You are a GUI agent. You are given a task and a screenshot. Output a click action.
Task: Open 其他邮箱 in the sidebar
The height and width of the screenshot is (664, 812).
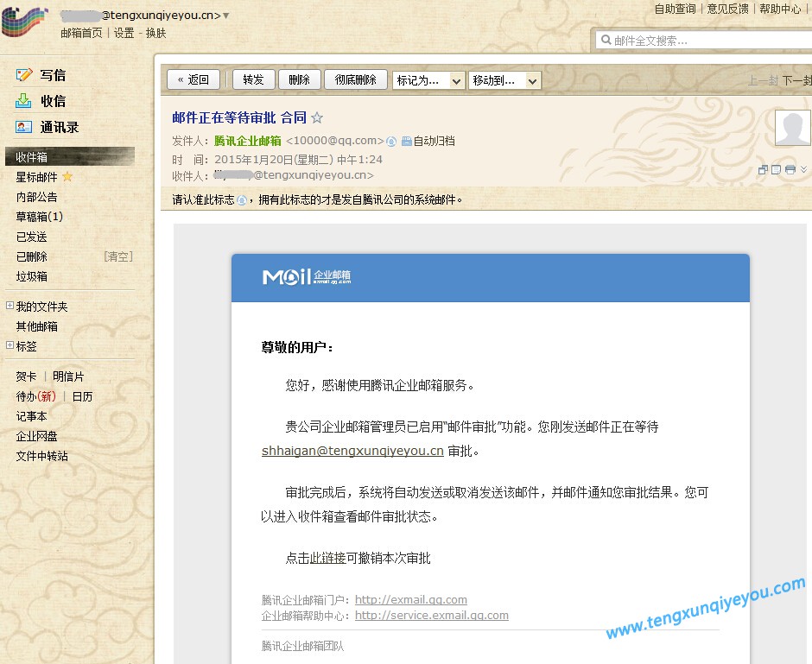[37, 326]
